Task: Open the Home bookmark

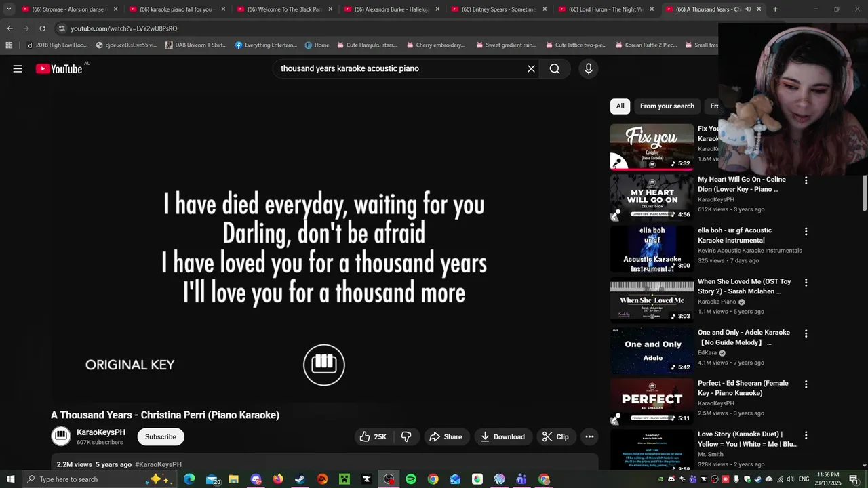Action: pos(317,45)
